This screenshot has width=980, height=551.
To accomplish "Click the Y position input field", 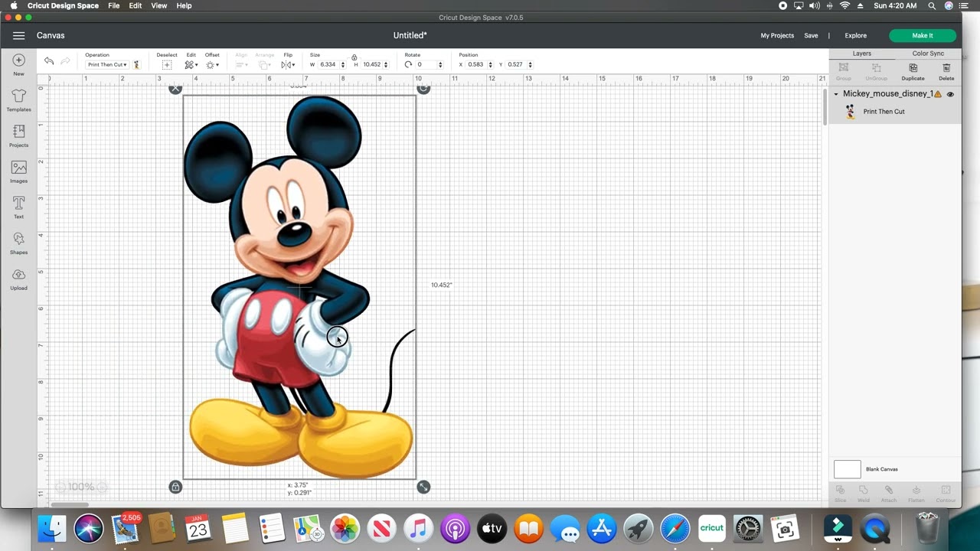I will [x=517, y=64].
